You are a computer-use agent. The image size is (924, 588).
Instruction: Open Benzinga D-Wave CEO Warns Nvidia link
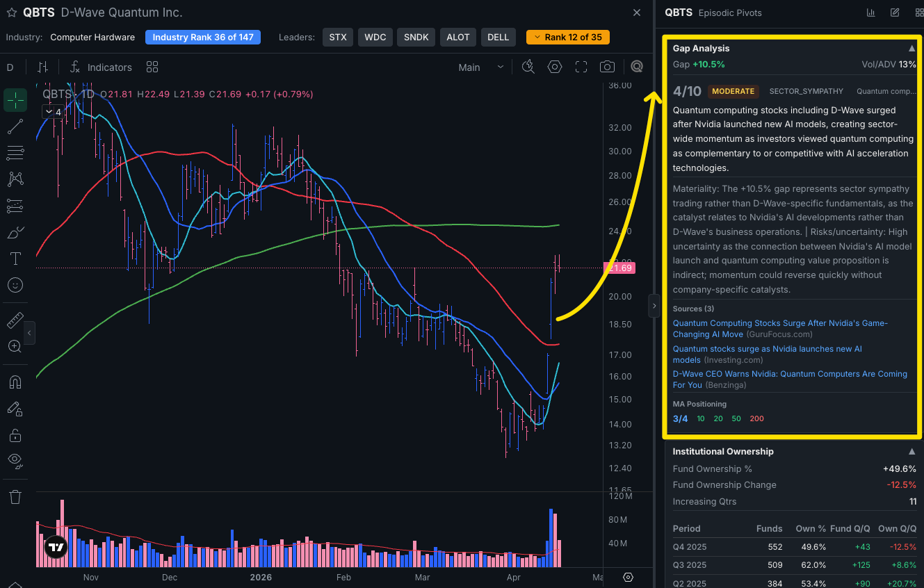pos(790,379)
